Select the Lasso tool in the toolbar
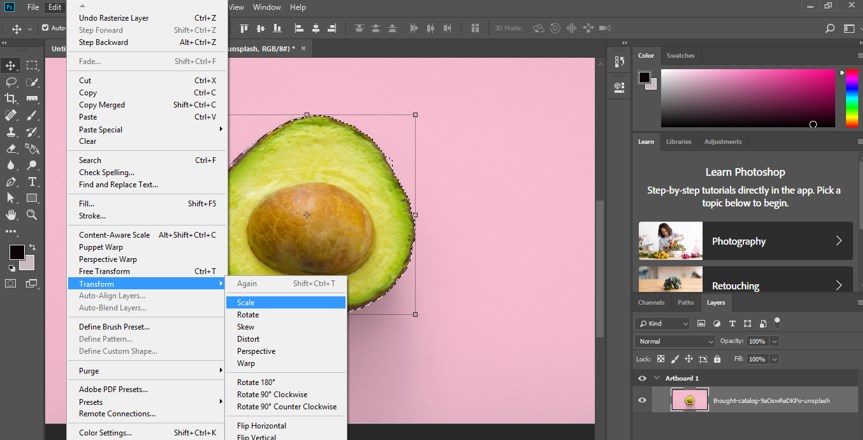The width and height of the screenshot is (863, 440). (11, 82)
